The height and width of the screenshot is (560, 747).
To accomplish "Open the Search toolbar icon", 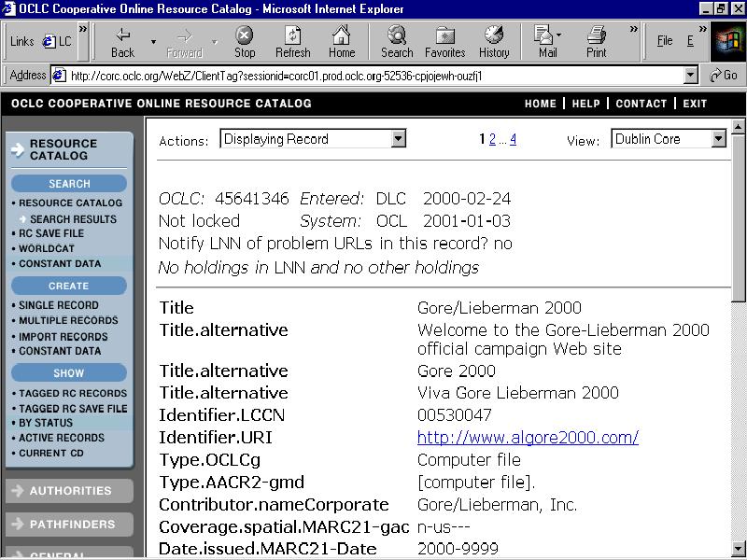I will [397, 35].
